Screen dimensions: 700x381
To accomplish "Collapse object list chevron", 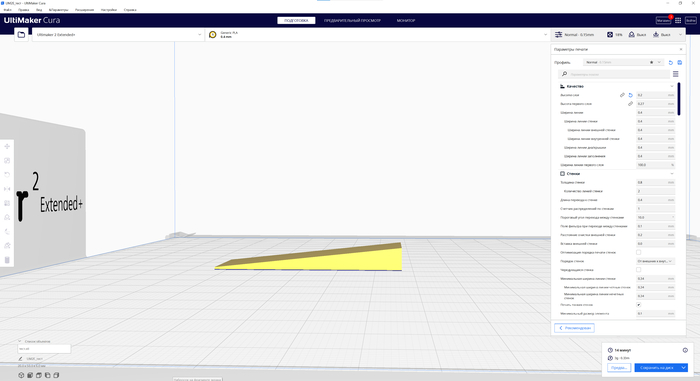I will tap(20, 341).
